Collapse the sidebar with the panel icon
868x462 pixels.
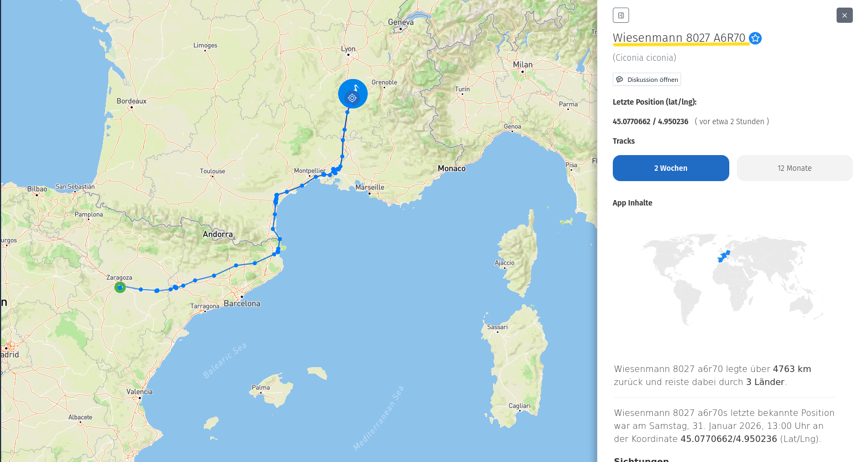click(620, 15)
